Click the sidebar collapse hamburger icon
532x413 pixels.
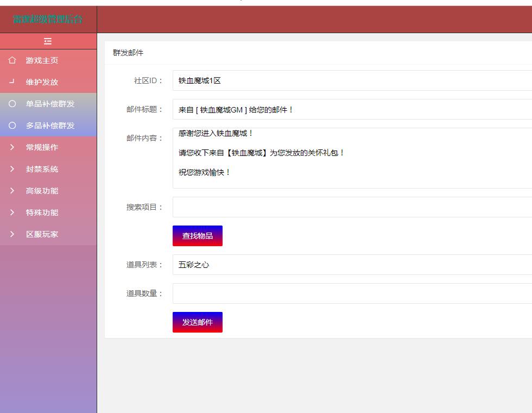click(48, 41)
